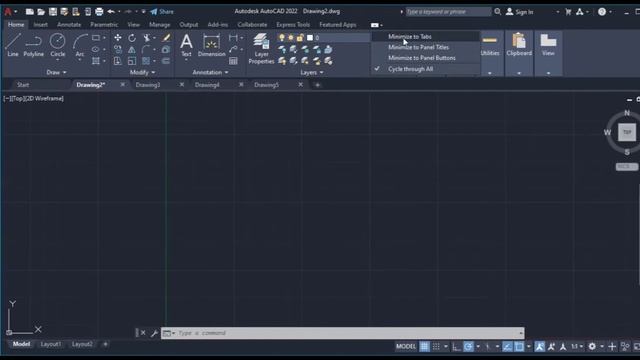Image resolution: width=640 pixels, height=360 pixels.
Task: Toggle layer on/off lightbulb icon
Action: pos(282,38)
